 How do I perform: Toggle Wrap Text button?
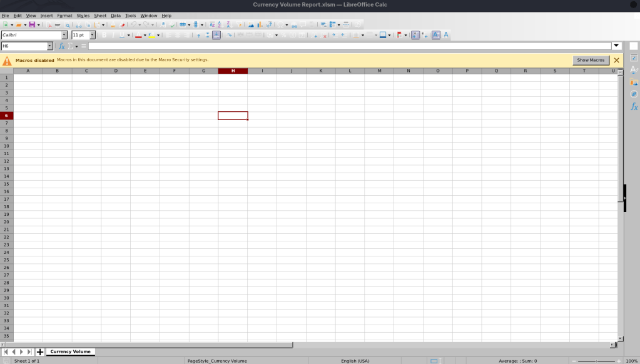coord(230,35)
